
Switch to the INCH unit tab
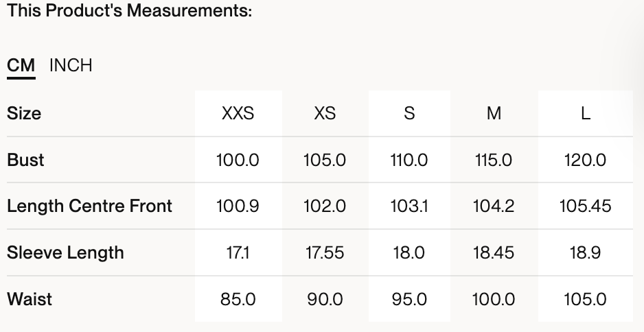pos(71,66)
